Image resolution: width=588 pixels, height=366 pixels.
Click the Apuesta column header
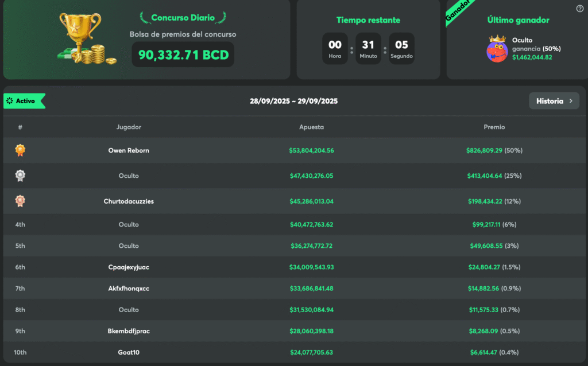(311, 127)
